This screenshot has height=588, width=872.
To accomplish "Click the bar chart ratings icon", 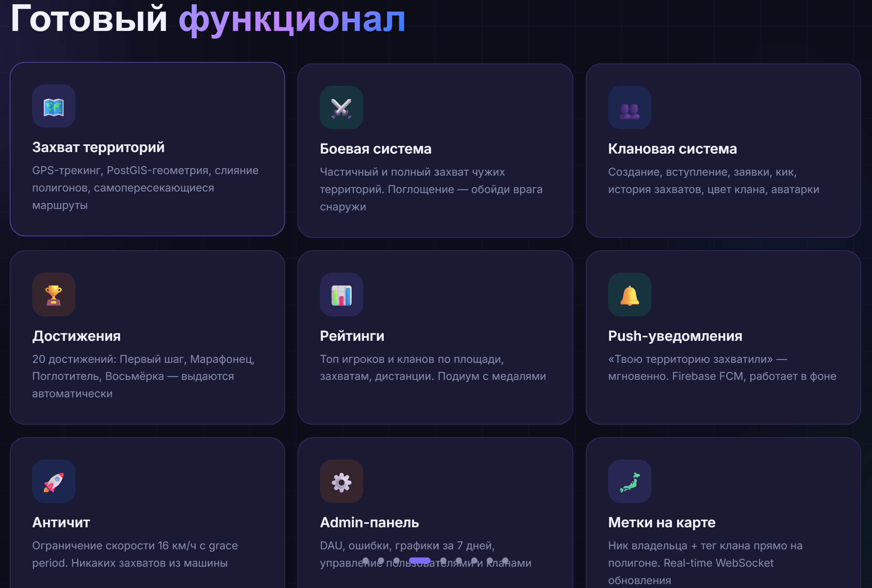I will pyautogui.click(x=341, y=295).
